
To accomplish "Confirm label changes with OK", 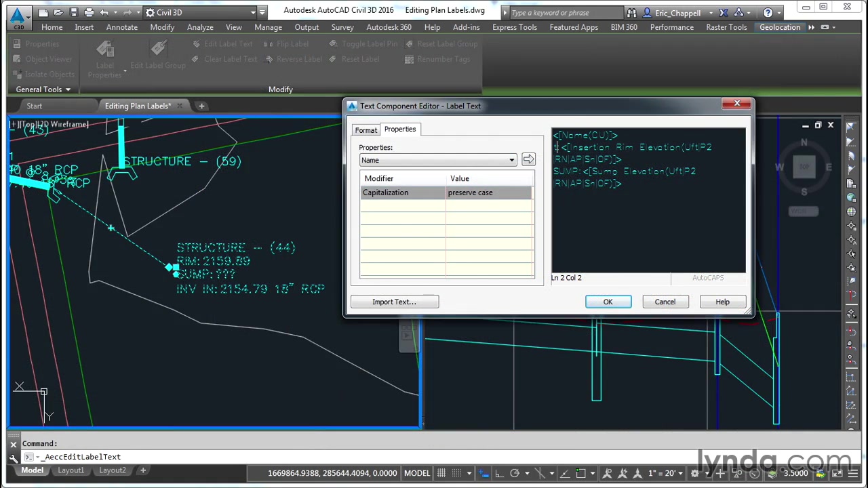I will pyautogui.click(x=608, y=302).
